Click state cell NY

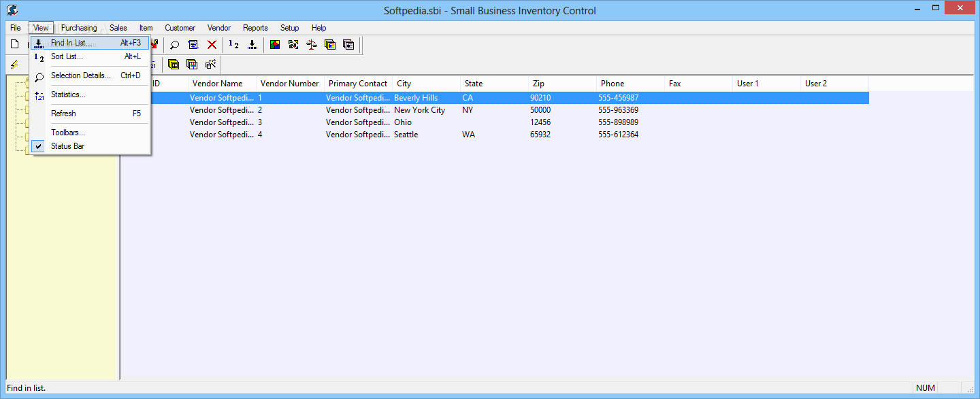(x=468, y=110)
